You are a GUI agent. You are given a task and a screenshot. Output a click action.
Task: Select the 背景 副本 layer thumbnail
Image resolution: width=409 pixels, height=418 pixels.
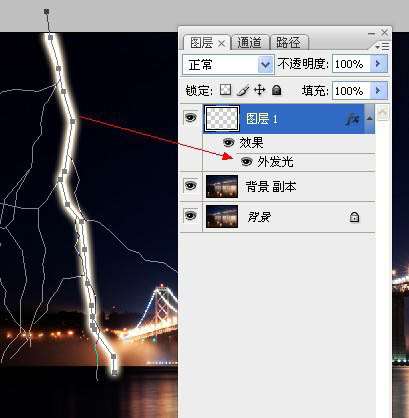222,187
